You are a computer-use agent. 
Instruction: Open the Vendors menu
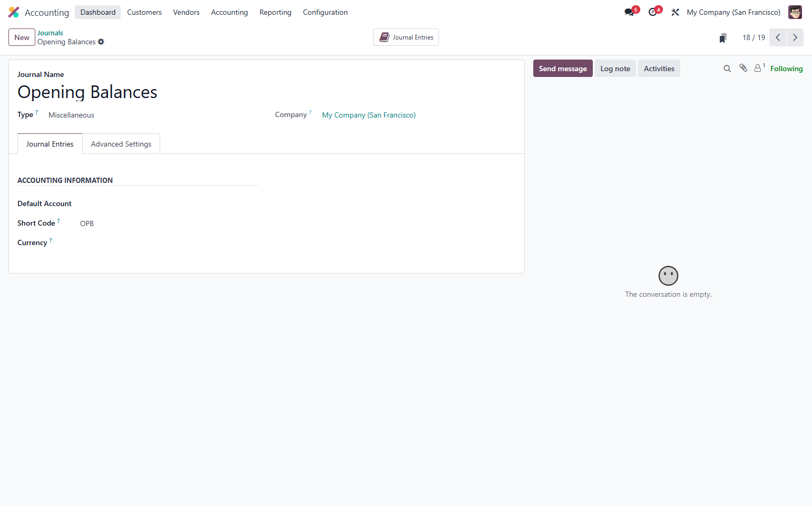click(187, 12)
